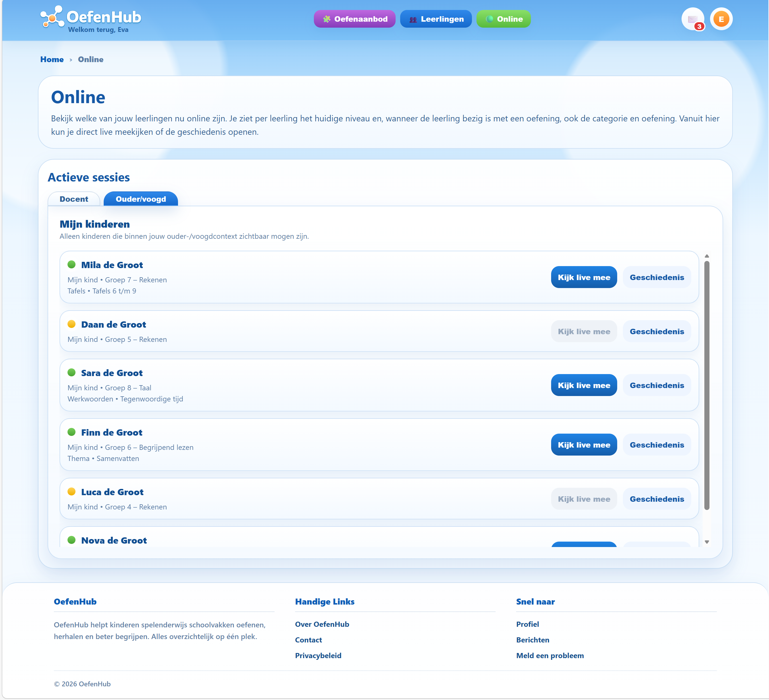Click Welkom terug, Eva text

click(98, 30)
